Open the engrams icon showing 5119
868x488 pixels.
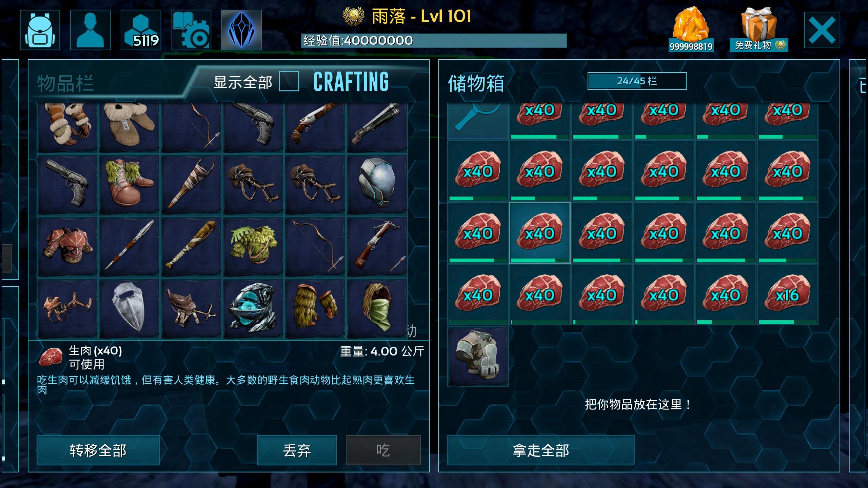coord(141,30)
